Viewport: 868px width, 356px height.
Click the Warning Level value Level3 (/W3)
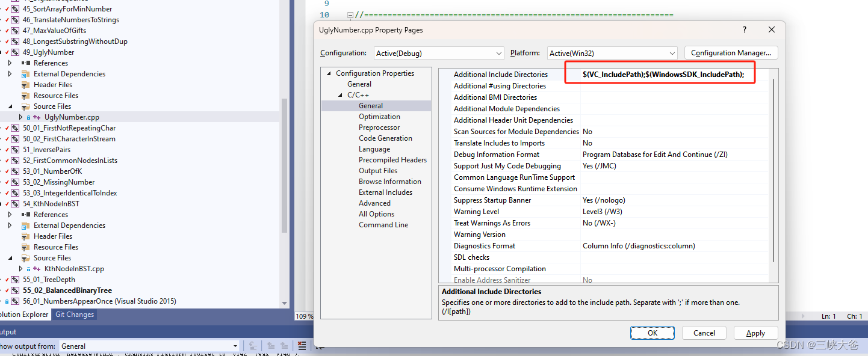674,212
